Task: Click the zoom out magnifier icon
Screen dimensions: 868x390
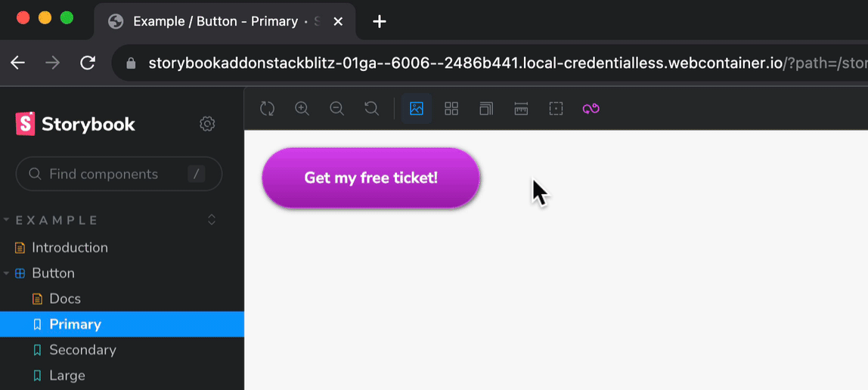Action: 337,109
